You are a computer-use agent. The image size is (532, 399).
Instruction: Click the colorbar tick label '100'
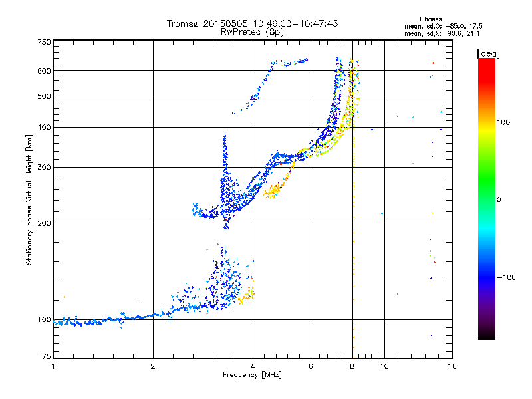503,122
